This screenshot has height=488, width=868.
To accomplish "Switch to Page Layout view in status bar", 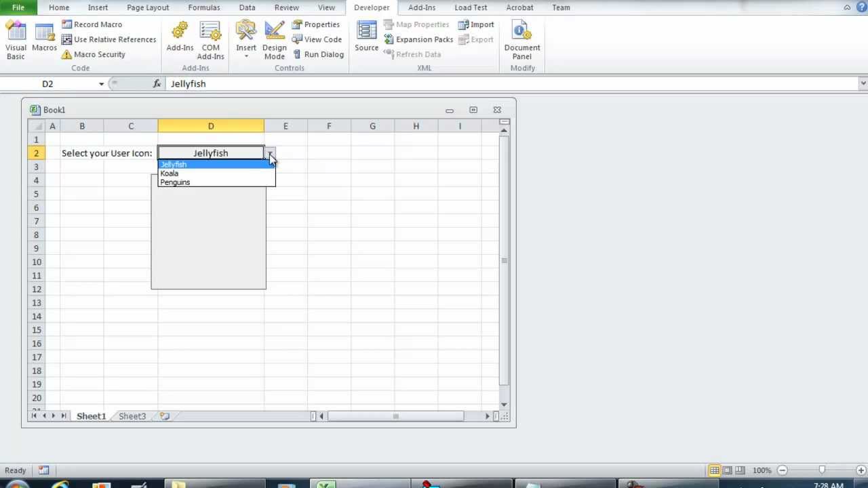I will [727, 470].
